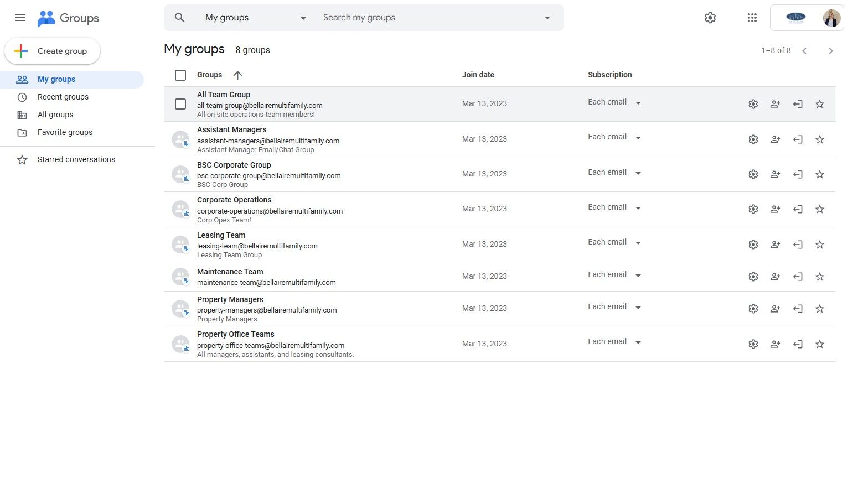Go to Recent groups

coord(63,97)
